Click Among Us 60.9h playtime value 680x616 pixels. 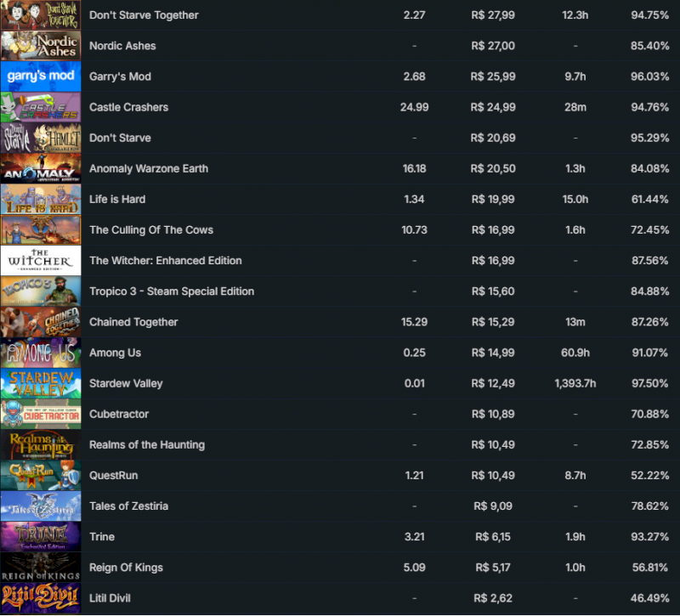(x=575, y=353)
